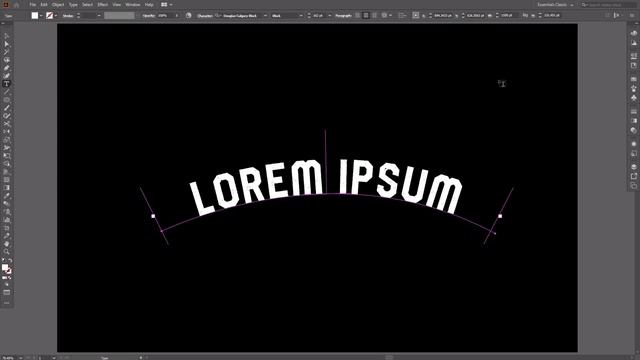Image resolution: width=640 pixels, height=360 pixels.
Task: Open the Window menu
Action: click(x=133, y=4)
